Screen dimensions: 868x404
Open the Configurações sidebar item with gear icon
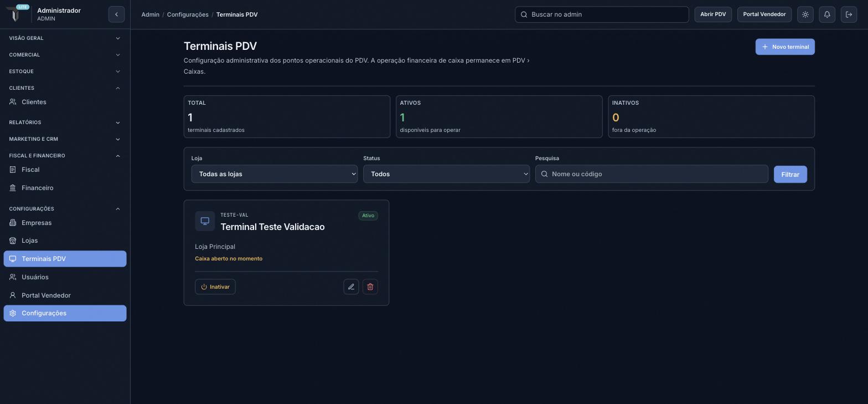pos(65,313)
